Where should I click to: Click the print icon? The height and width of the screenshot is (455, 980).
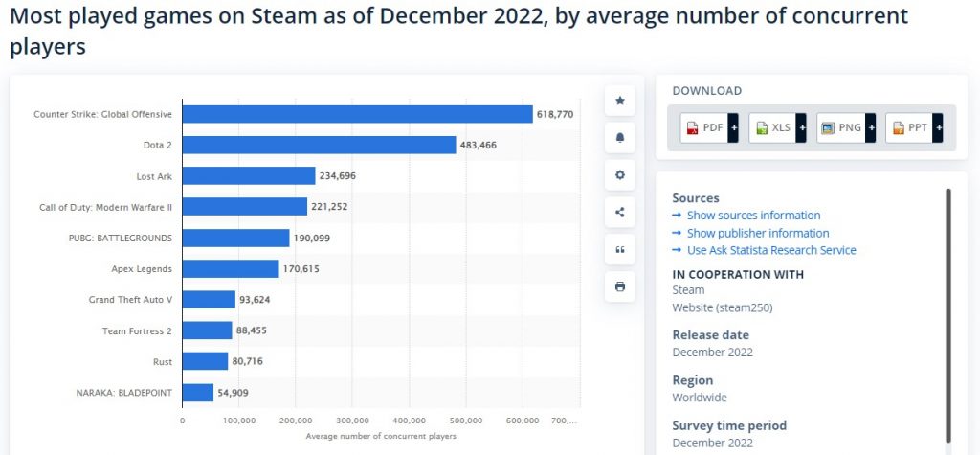[620, 286]
